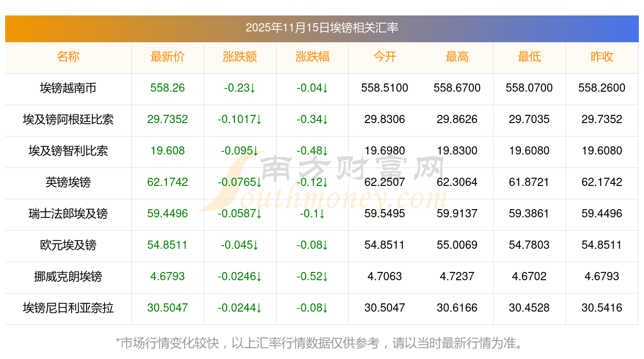Click low value 558.0700
Screen dimensions: 644x359
click(530, 88)
